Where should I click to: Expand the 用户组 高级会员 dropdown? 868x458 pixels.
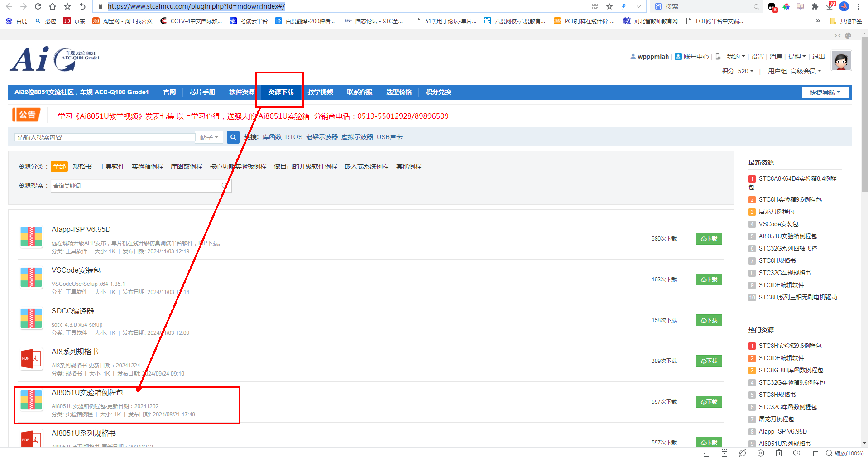pyautogui.click(x=795, y=71)
